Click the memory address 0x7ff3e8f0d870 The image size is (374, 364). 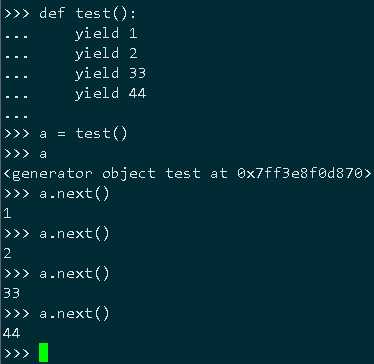[x=299, y=173]
